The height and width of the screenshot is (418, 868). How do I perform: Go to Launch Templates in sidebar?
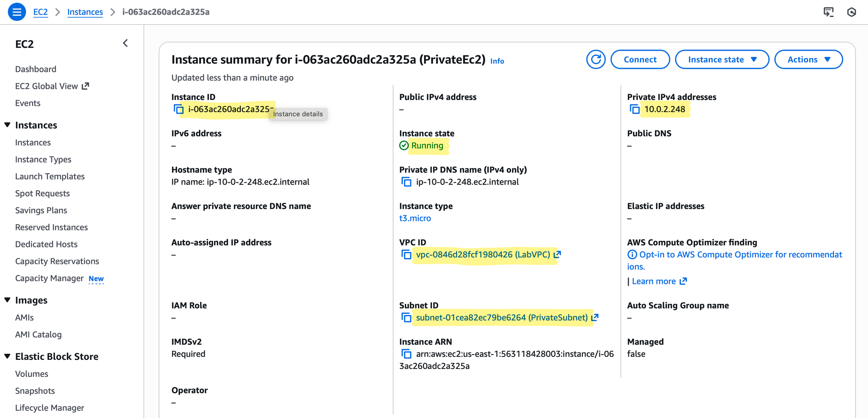click(50, 176)
